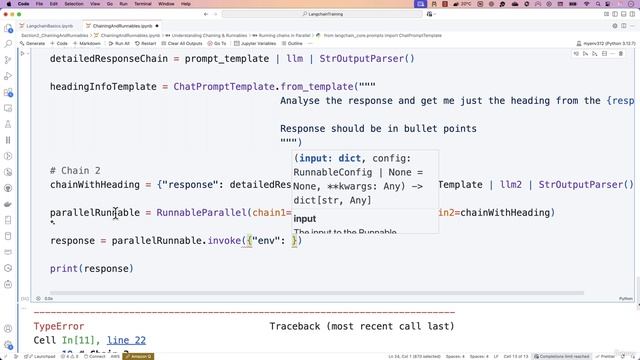Image resolution: width=640 pixels, height=360 pixels.
Task: Open macOS Spotlight search icon
Action: coord(598,4)
